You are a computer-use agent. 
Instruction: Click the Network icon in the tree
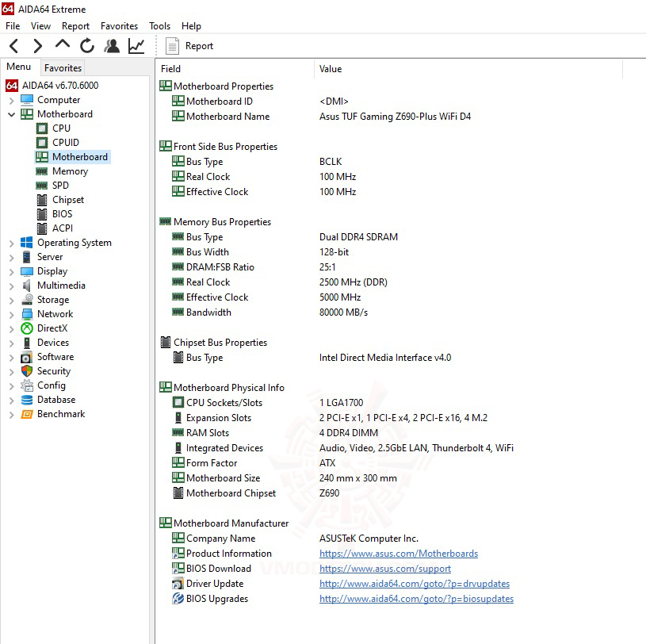[27, 314]
